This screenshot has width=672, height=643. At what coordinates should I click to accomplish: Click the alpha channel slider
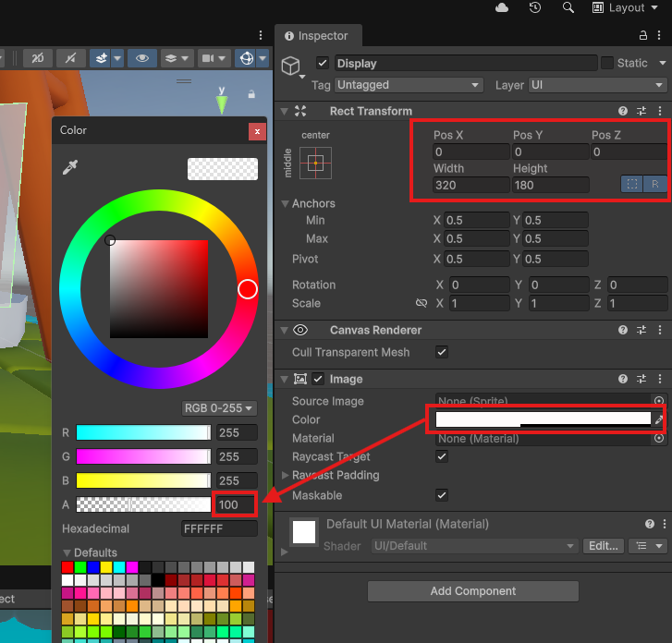coord(143,504)
